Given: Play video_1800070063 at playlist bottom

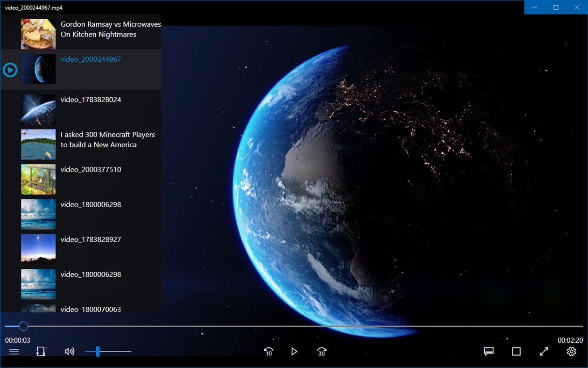Looking at the screenshot, I should click(91, 309).
